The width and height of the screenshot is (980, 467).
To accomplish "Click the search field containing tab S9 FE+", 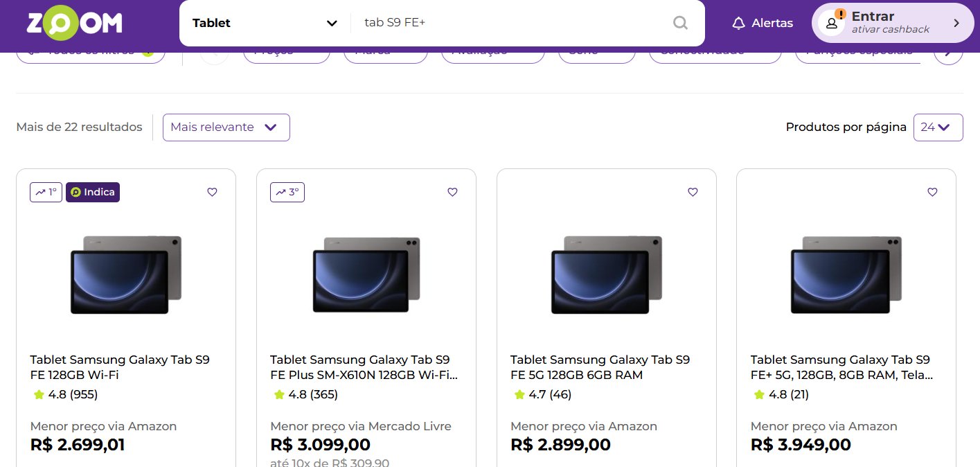I will point(513,23).
